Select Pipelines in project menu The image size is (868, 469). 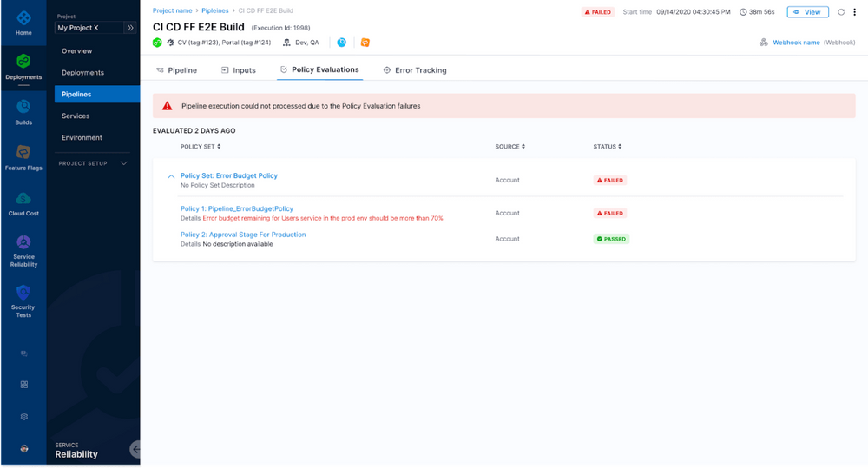[97, 94]
